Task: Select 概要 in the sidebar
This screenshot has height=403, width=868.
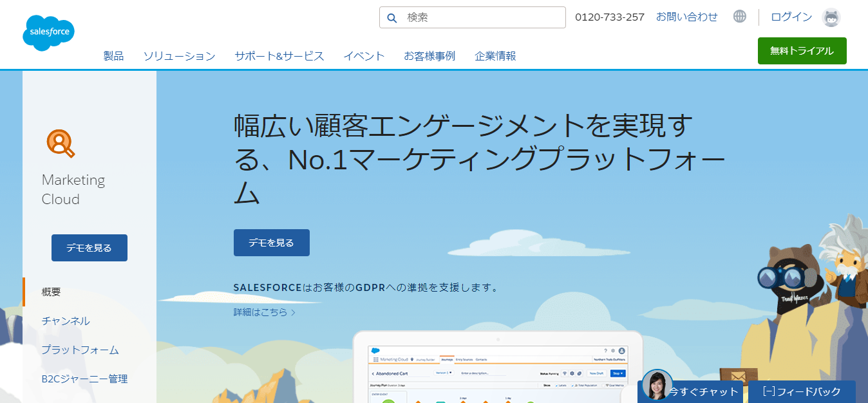Action: coord(52,292)
